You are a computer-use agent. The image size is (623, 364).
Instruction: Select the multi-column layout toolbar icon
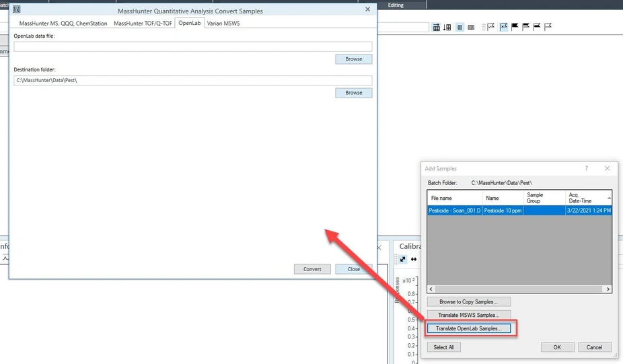(x=471, y=27)
